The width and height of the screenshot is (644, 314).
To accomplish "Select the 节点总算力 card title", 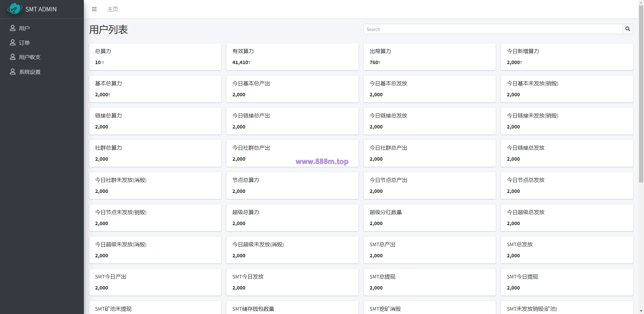I will point(246,180).
